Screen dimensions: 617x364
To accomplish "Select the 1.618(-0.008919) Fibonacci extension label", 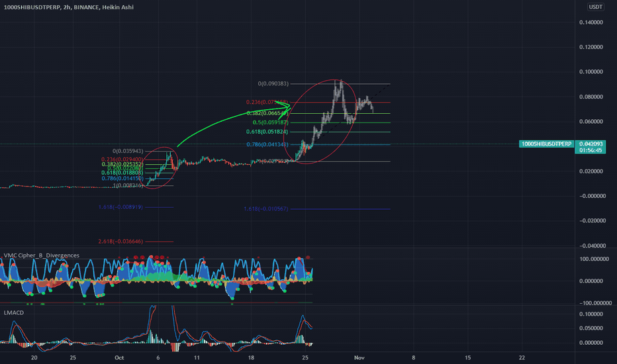I will [120, 207].
